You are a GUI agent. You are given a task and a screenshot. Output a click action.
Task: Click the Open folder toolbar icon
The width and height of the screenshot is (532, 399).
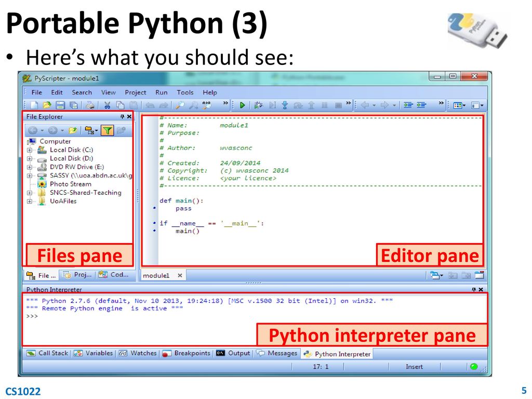click(47, 105)
